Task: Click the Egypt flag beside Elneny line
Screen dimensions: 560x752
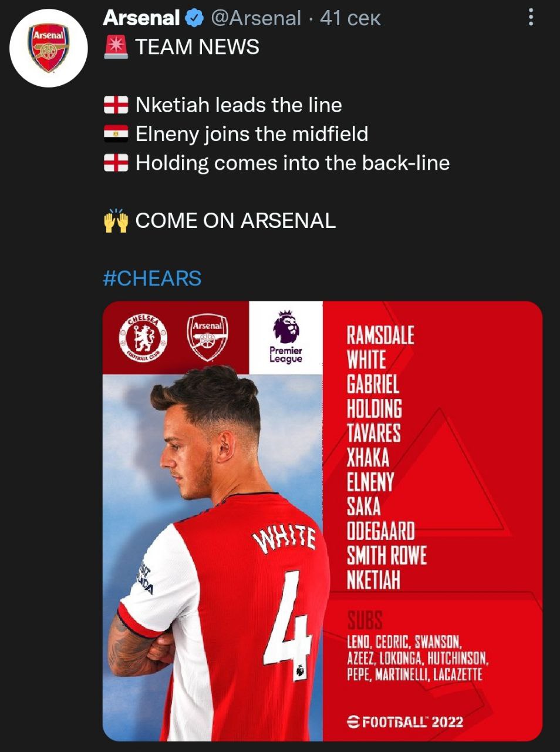Action: [x=116, y=134]
